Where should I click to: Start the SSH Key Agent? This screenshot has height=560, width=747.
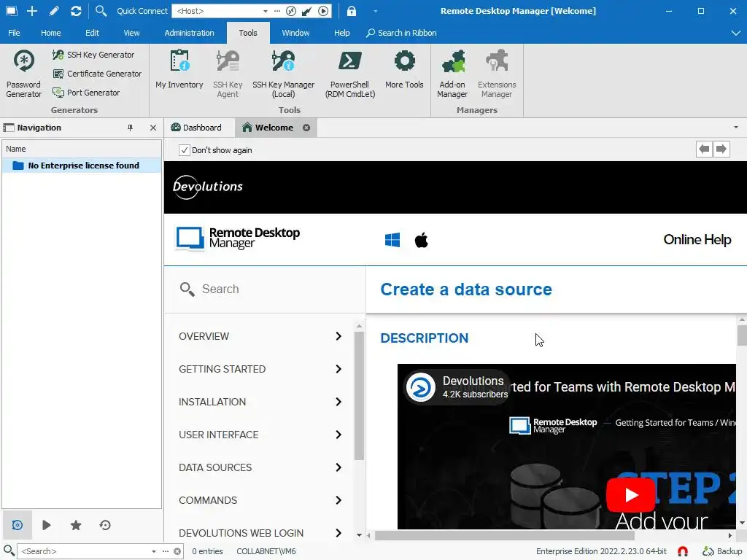(x=228, y=74)
